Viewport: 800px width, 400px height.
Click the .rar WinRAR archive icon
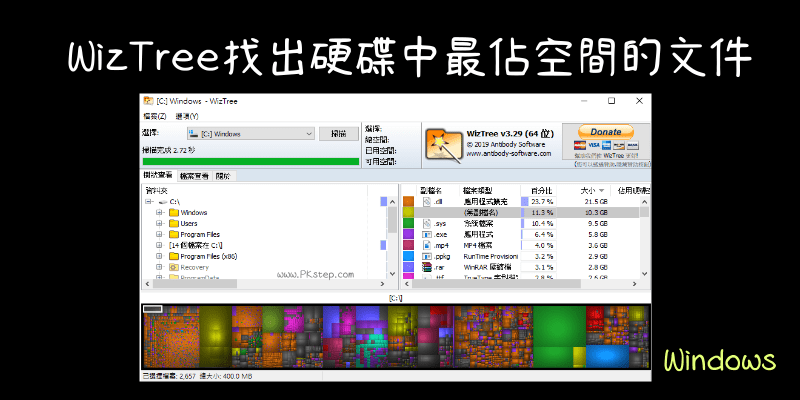[427, 267]
